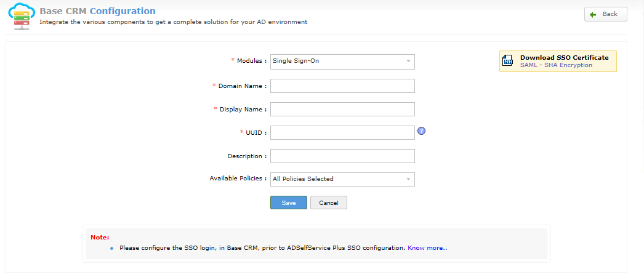Click into the Display Name field
This screenshot has height=277, width=644.
[x=342, y=109]
